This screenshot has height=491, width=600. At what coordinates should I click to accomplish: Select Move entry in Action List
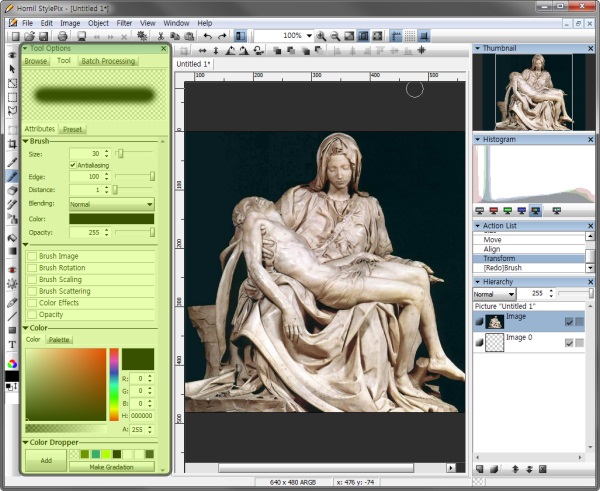tap(529, 240)
